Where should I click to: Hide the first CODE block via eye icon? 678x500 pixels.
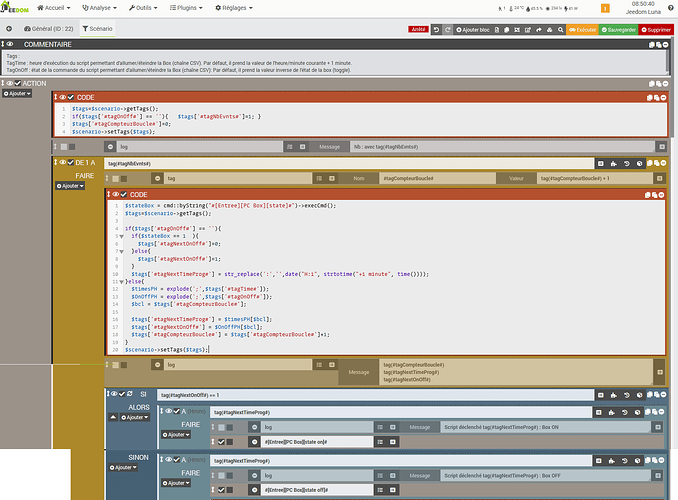63,97
